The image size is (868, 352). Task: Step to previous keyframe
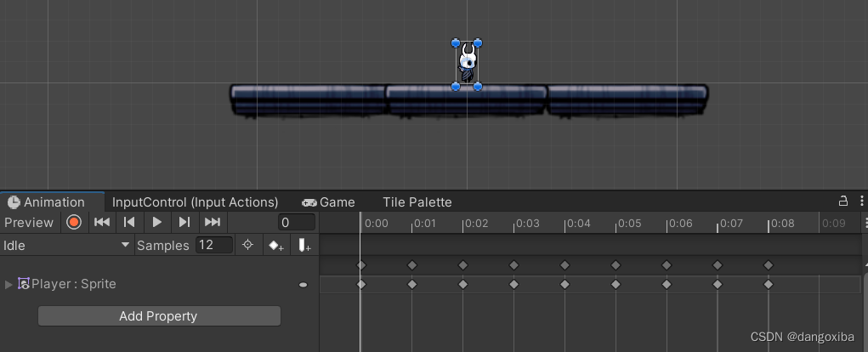[x=129, y=223]
